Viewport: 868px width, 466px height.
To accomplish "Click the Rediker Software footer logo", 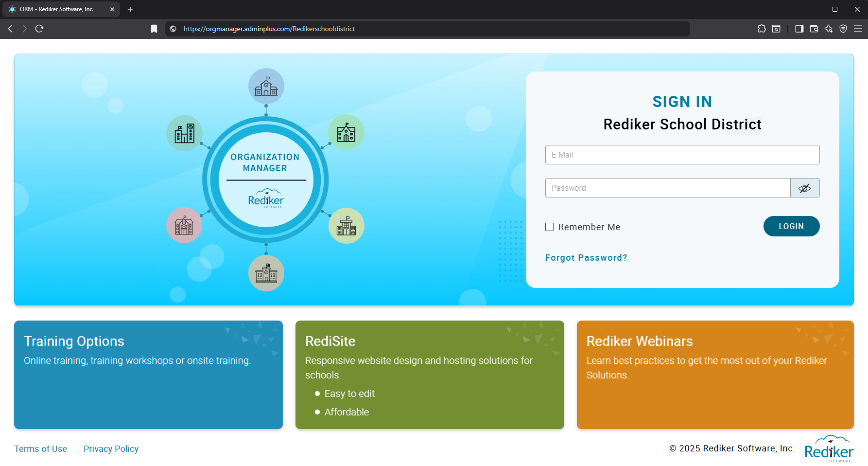I will 829,449.
